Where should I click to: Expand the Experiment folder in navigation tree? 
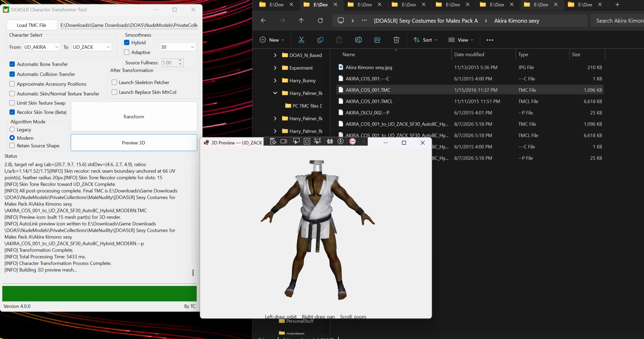[275, 68]
